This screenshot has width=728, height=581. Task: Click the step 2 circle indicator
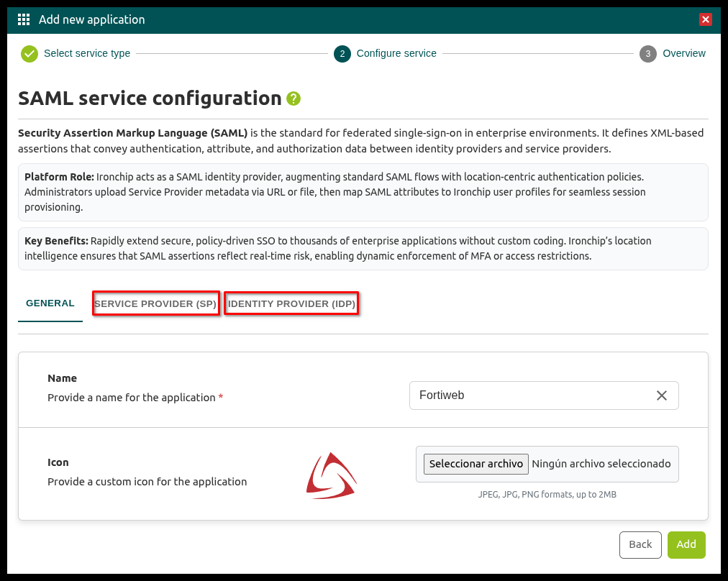342,54
